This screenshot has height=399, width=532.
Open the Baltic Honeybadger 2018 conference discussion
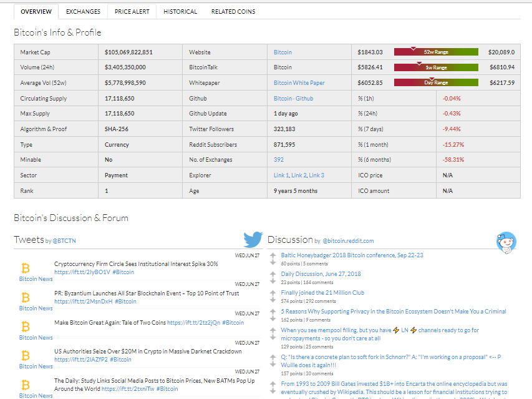point(352,255)
